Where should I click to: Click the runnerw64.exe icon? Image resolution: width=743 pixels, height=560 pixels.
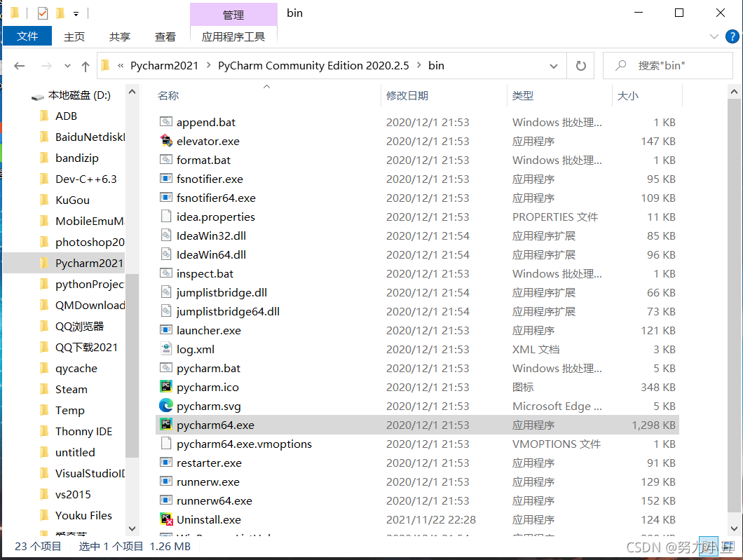tap(166, 500)
